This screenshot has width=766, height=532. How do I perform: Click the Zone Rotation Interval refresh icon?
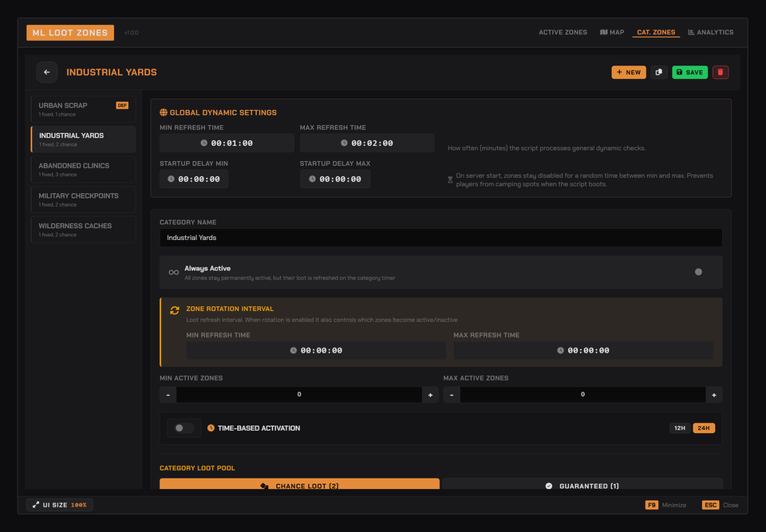(175, 310)
